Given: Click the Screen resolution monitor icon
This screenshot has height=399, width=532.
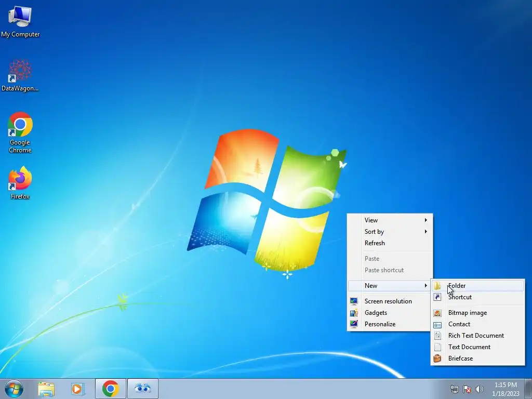Looking at the screenshot, I should (354, 301).
